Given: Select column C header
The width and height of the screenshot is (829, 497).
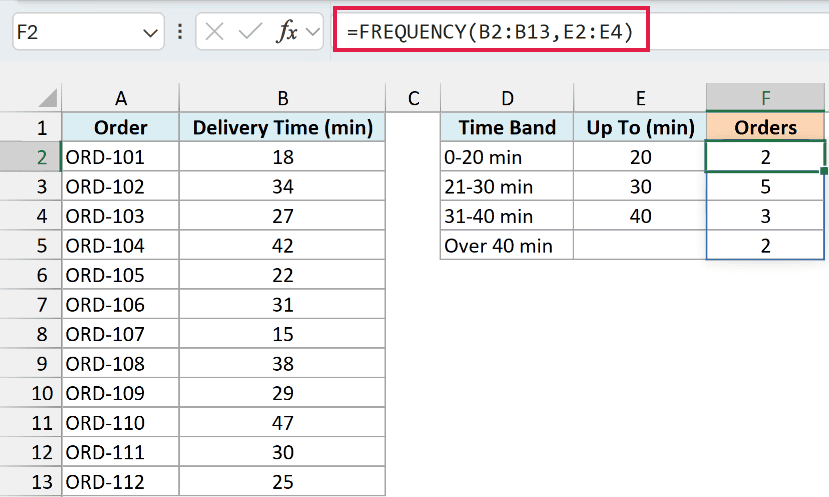Looking at the screenshot, I should [413, 98].
